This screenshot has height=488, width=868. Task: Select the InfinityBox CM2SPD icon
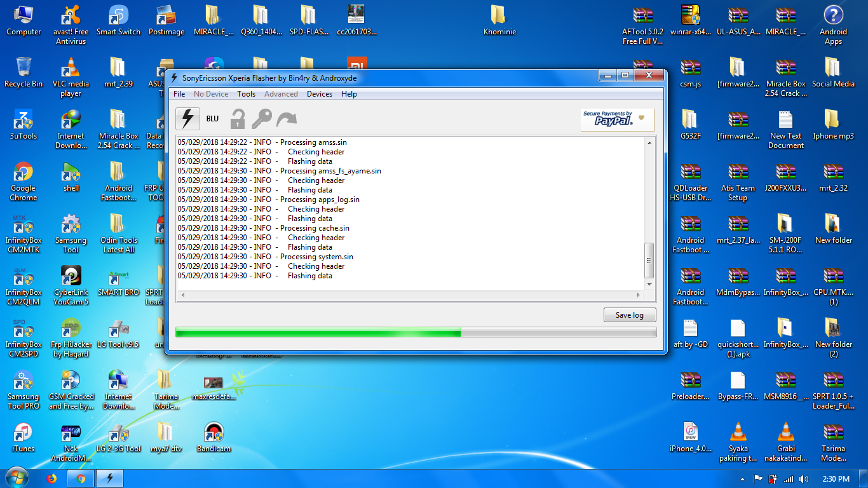pyautogui.click(x=24, y=337)
